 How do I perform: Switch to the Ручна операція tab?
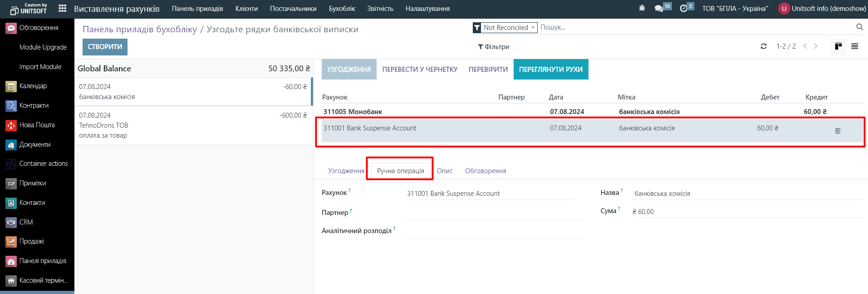click(x=400, y=171)
